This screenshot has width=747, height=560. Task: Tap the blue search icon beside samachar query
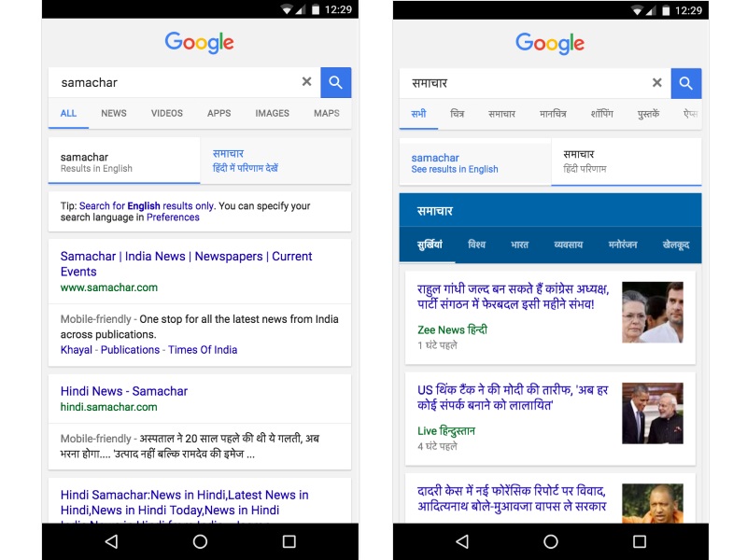point(336,82)
